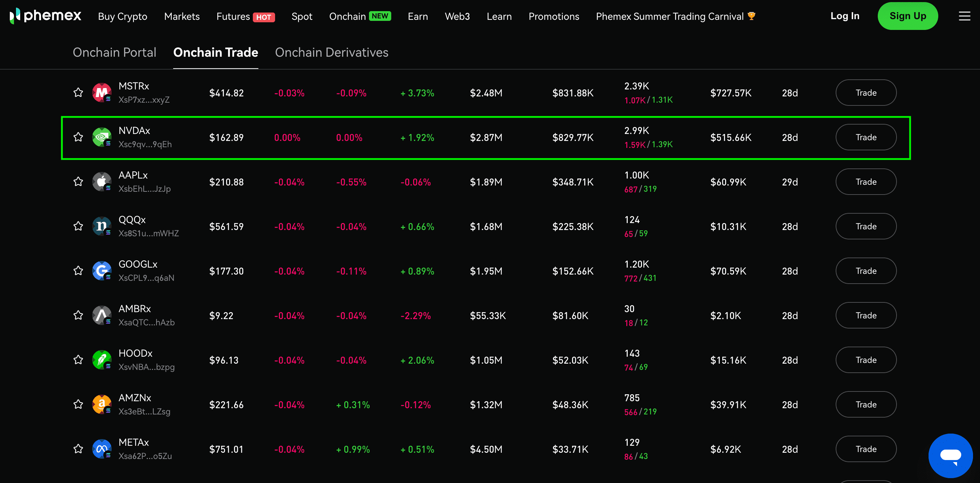Screen dimensions: 980x483
Task: Open the live chat bubble
Action: [x=950, y=455]
